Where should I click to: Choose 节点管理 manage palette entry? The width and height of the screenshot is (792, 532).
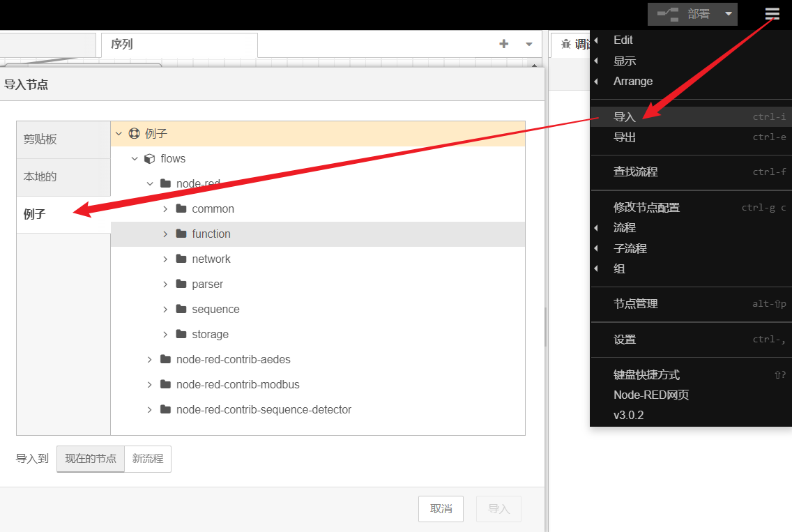691,303
